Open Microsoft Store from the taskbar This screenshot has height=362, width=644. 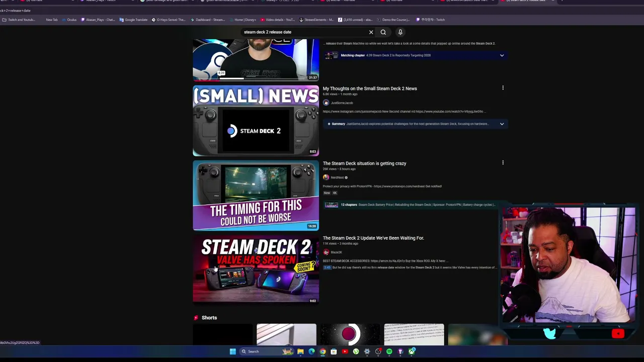(334, 351)
